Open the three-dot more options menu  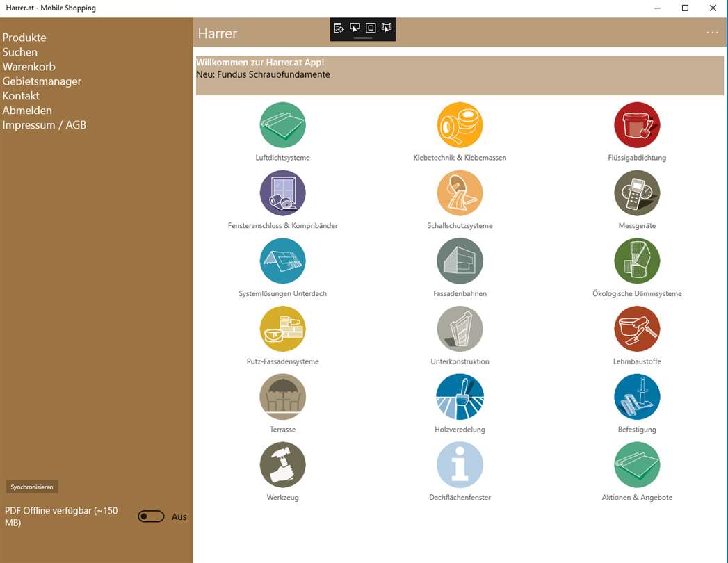click(x=712, y=33)
